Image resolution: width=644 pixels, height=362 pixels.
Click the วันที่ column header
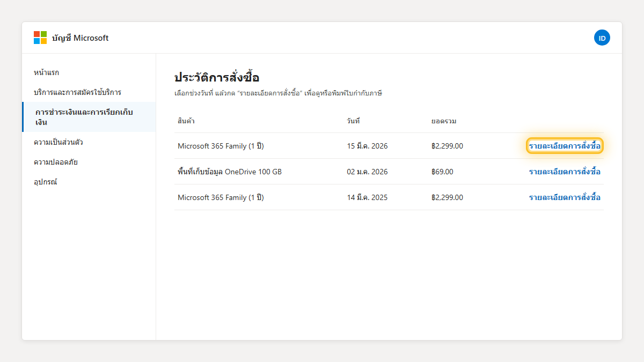353,121
